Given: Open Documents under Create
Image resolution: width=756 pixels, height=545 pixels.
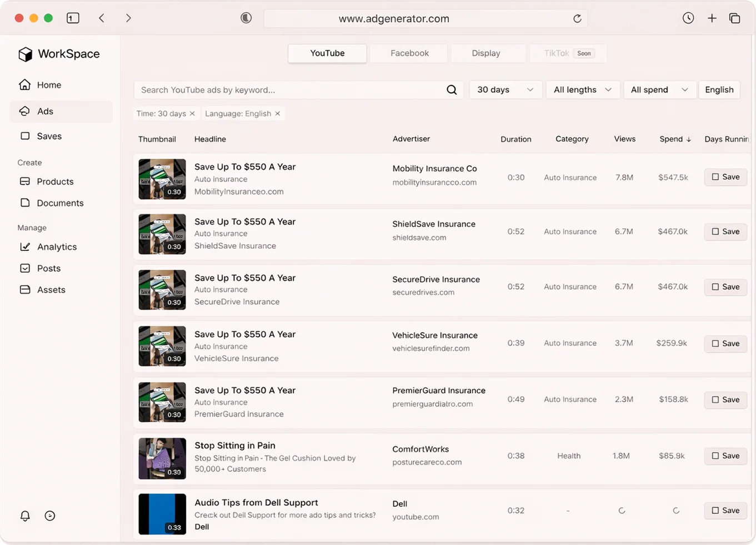Looking at the screenshot, I should point(61,203).
